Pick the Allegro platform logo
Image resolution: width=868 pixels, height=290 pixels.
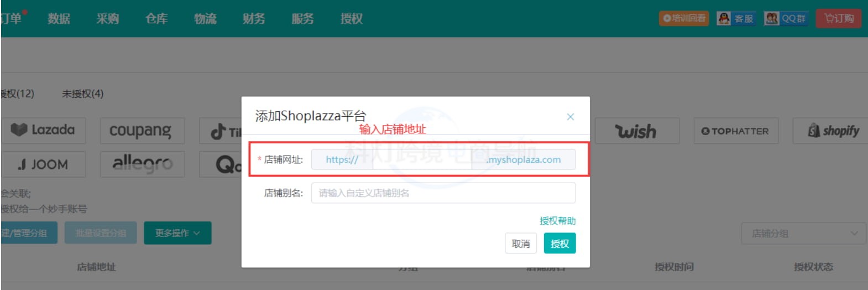[142, 164]
